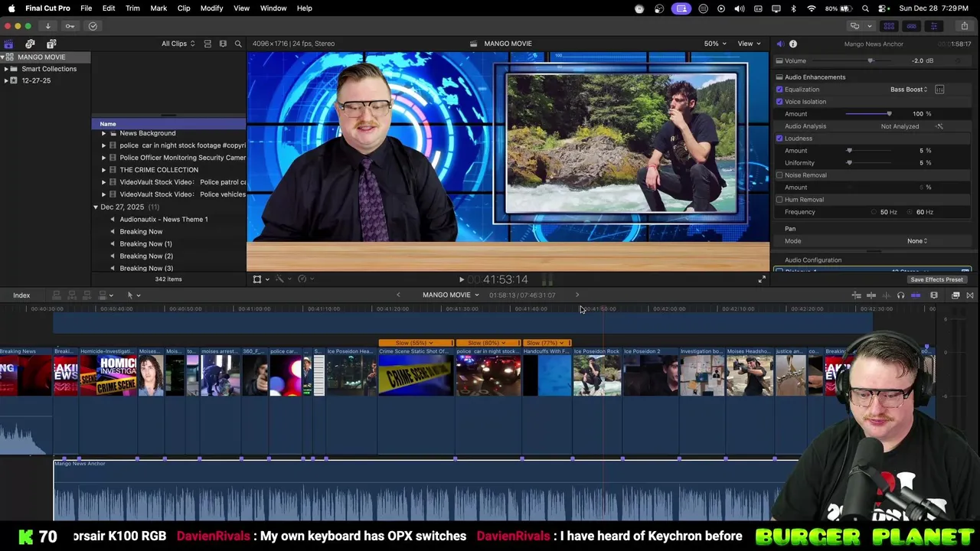Enable the Noise Removal checkbox

[x=779, y=175]
